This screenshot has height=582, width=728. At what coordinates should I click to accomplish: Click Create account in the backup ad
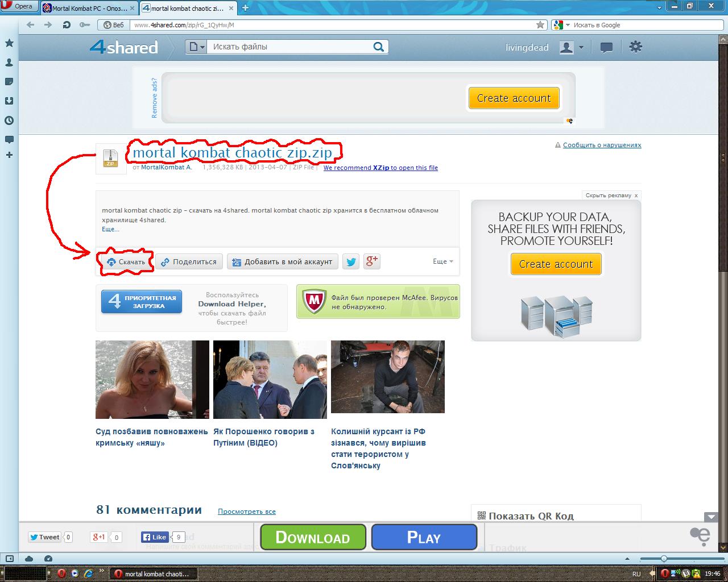click(556, 264)
